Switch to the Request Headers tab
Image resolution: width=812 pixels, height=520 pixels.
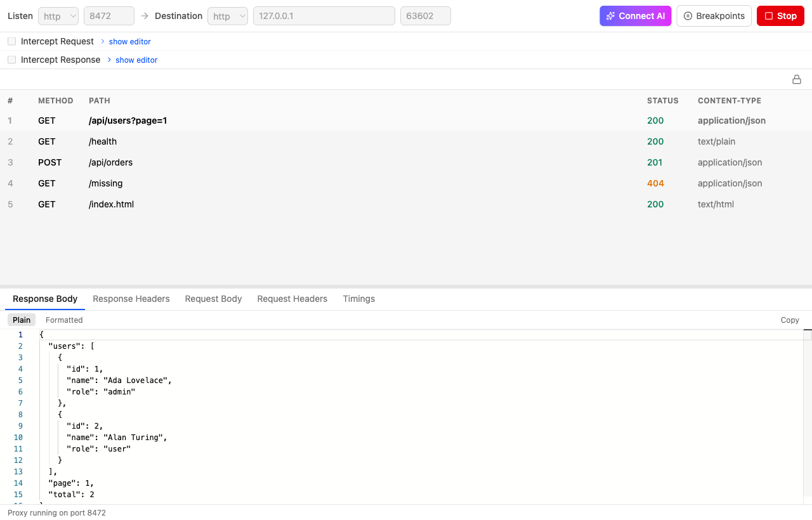pyautogui.click(x=292, y=299)
